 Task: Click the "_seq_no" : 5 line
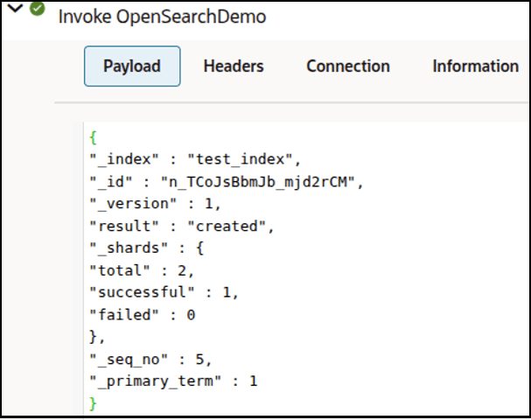click(150, 360)
